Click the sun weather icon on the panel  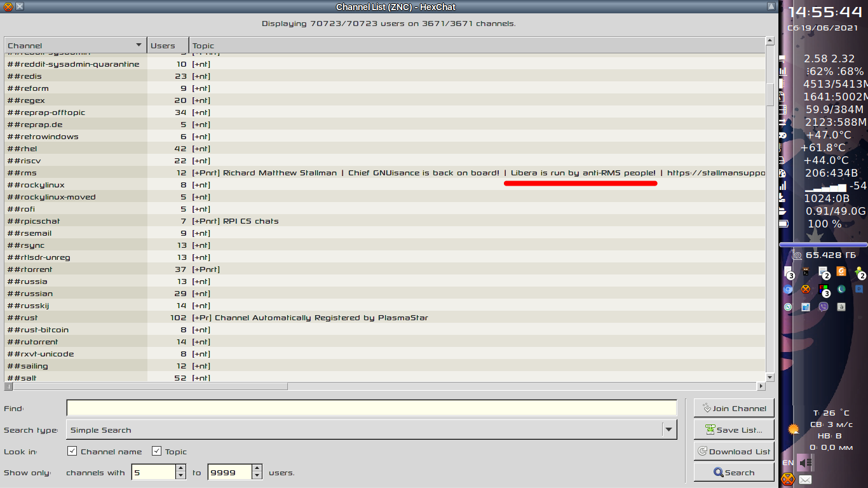[793, 429]
